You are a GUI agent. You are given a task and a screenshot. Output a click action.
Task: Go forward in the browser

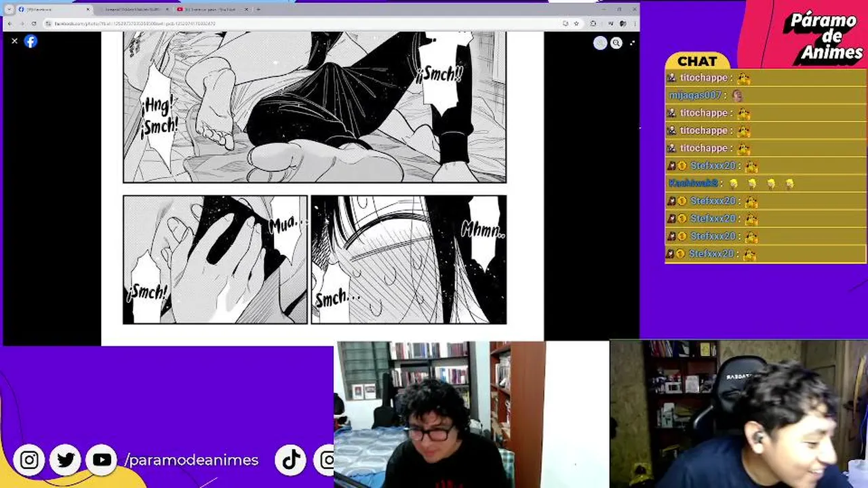22,23
